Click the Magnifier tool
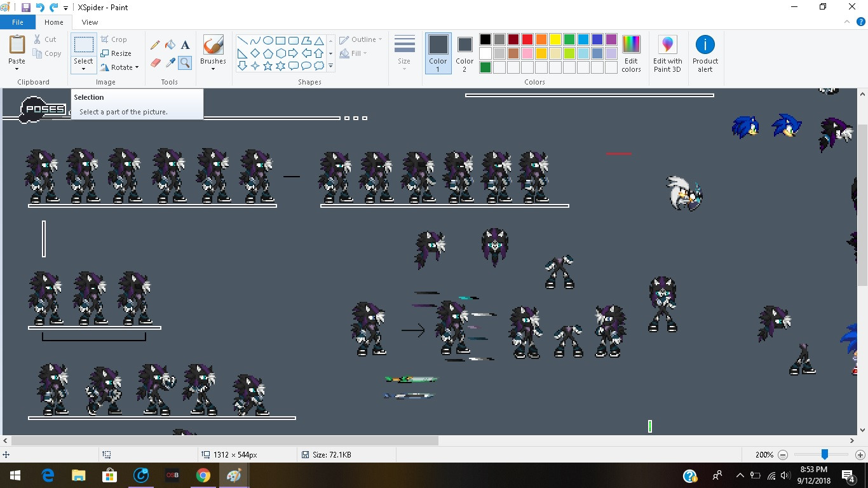This screenshot has height=488, width=868. [185, 62]
